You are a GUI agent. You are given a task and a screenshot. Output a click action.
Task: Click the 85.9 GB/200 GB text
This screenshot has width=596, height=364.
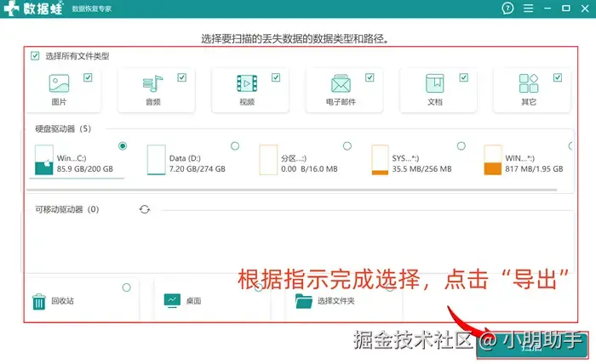point(85,169)
